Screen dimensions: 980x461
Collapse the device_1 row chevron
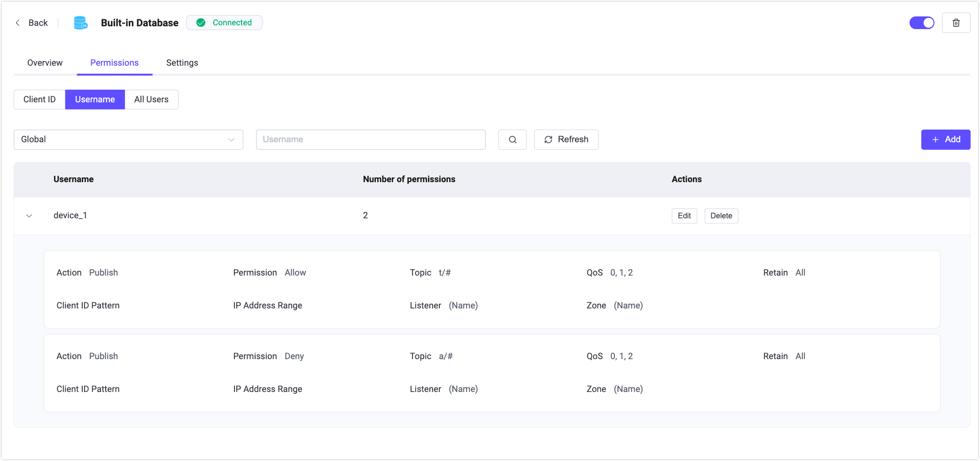[x=29, y=216]
